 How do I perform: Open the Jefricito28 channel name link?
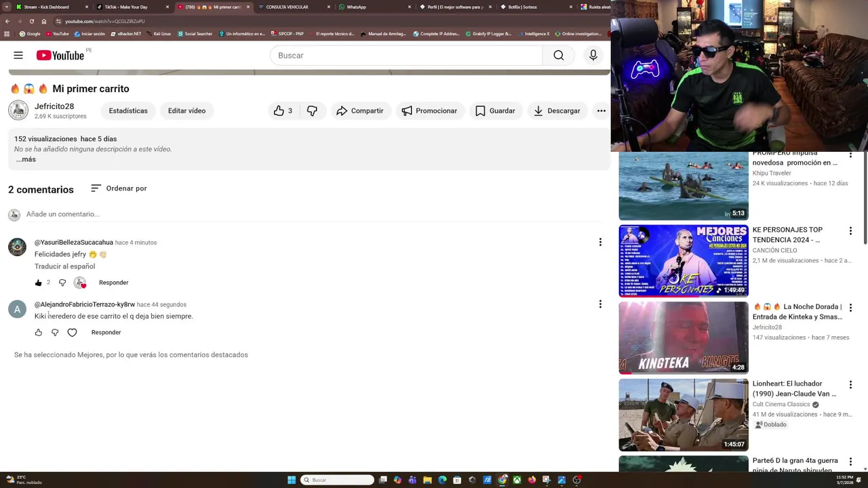click(54, 106)
